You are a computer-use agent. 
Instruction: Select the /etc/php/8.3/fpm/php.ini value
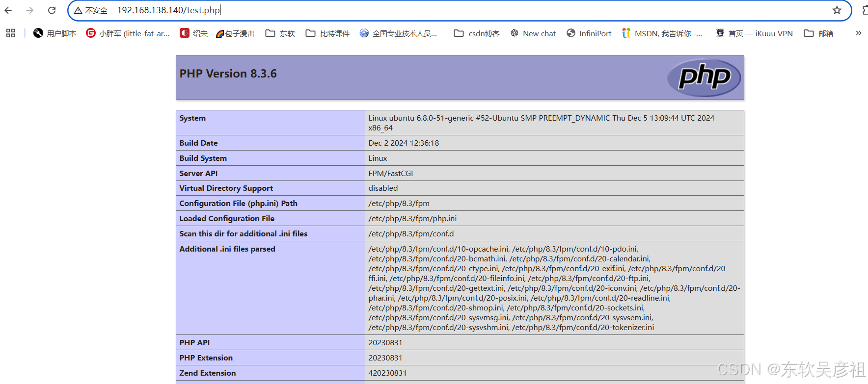point(412,219)
